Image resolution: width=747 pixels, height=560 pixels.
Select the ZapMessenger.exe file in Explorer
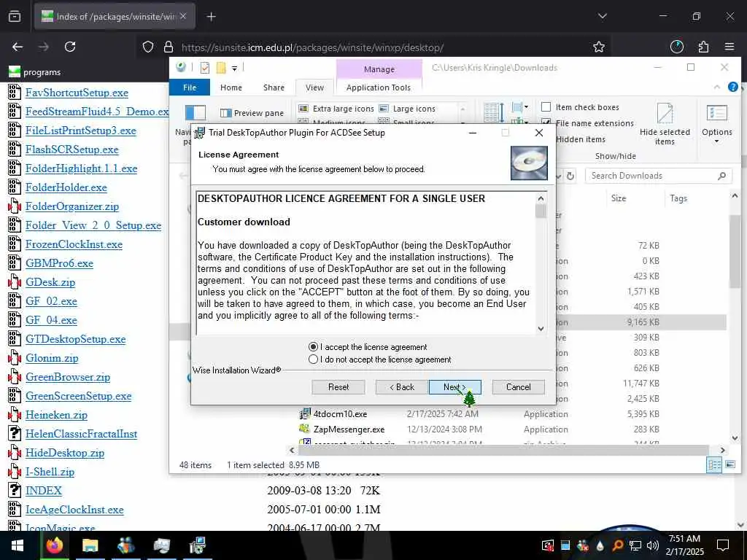coord(349,429)
